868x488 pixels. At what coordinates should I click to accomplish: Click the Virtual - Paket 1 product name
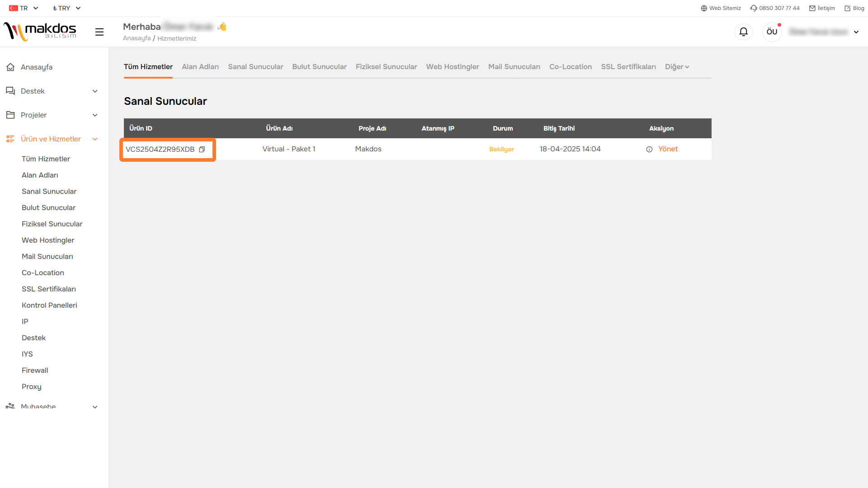click(x=289, y=149)
